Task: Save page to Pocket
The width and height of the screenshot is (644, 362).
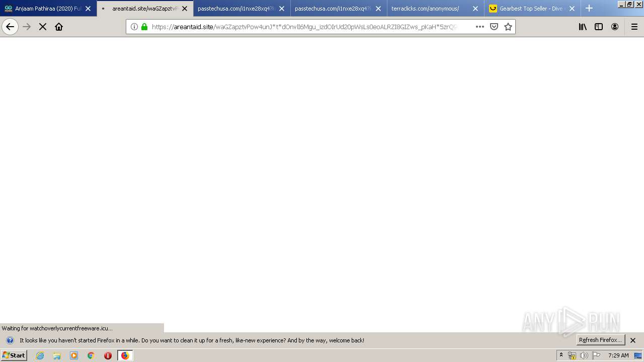Action: pyautogui.click(x=494, y=27)
